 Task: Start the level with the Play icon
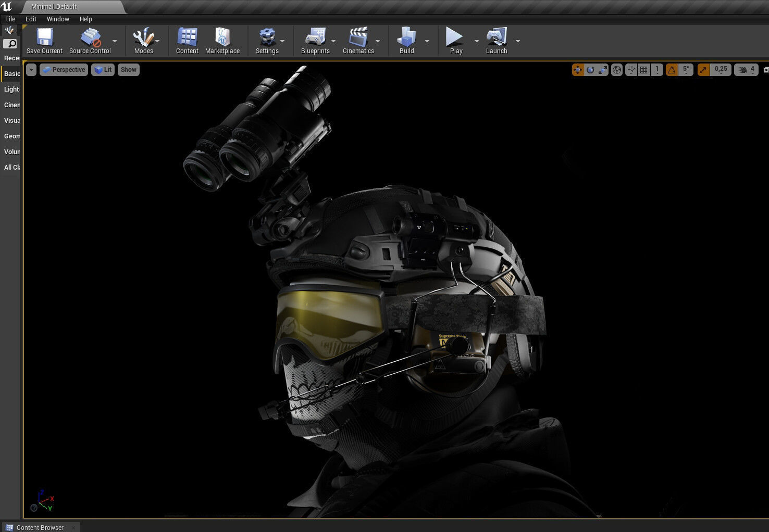(454, 37)
